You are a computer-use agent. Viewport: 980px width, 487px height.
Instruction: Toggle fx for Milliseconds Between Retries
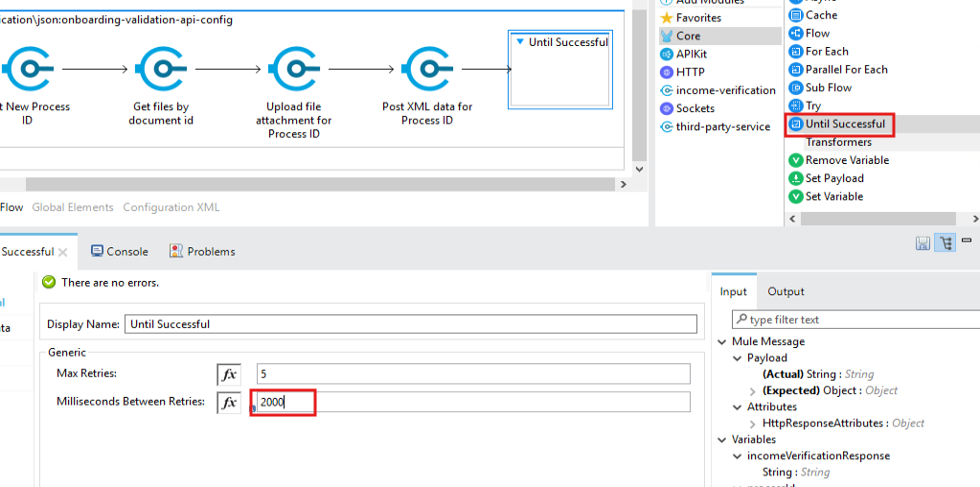tap(229, 403)
